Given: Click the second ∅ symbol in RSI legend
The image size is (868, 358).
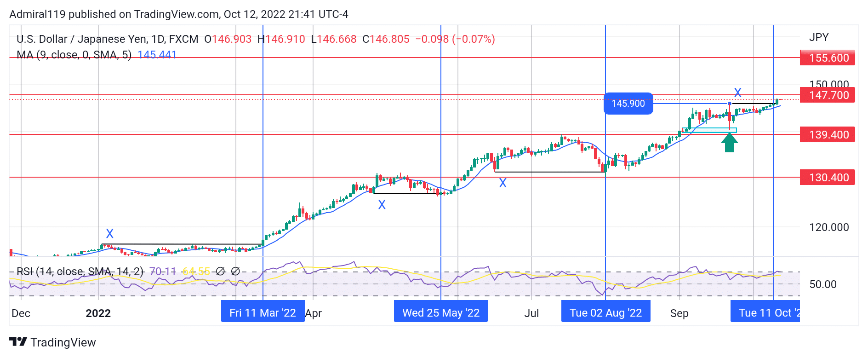Looking at the screenshot, I should pos(235,271).
